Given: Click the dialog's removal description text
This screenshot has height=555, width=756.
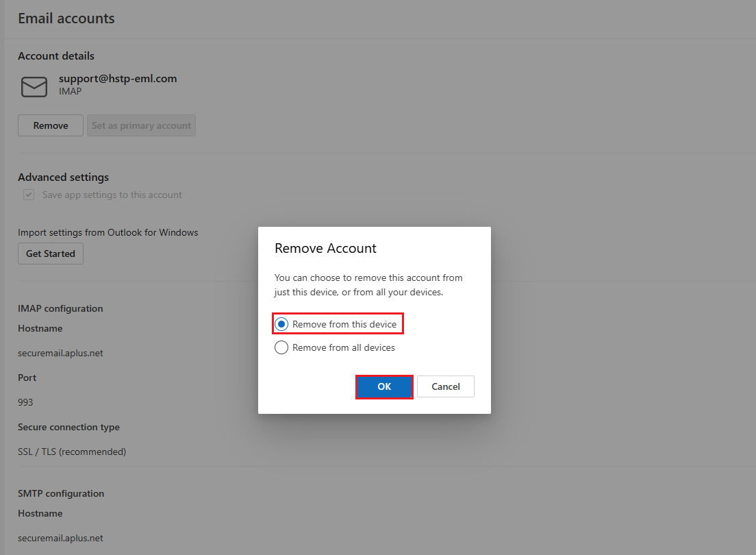Looking at the screenshot, I should click(368, 285).
